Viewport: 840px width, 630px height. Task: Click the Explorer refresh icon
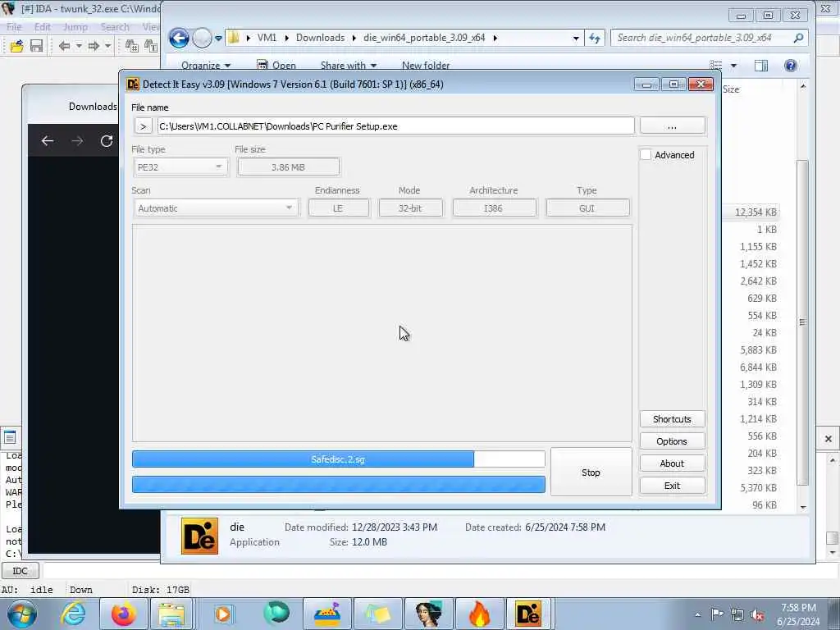point(595,38)
